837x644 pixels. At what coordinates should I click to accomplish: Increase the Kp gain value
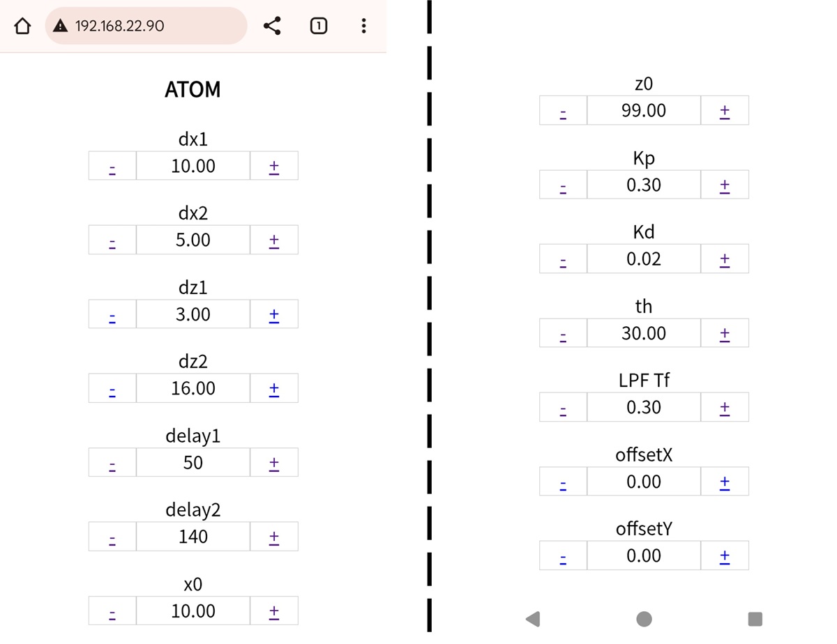click(725, 185)
